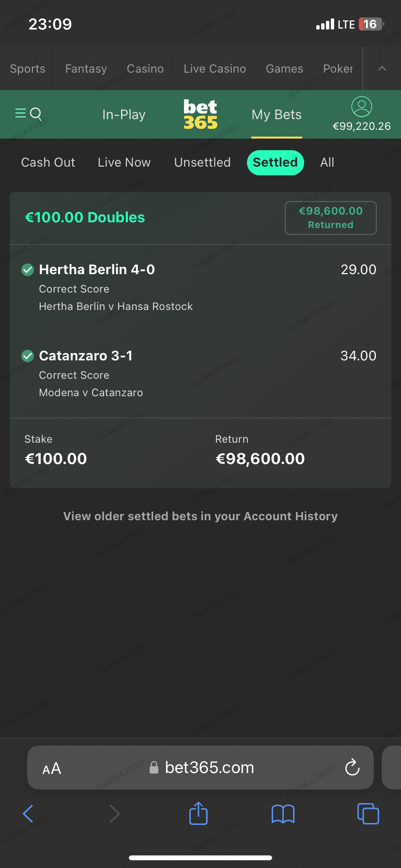Go to the Casino section

(x=145, y=69)
